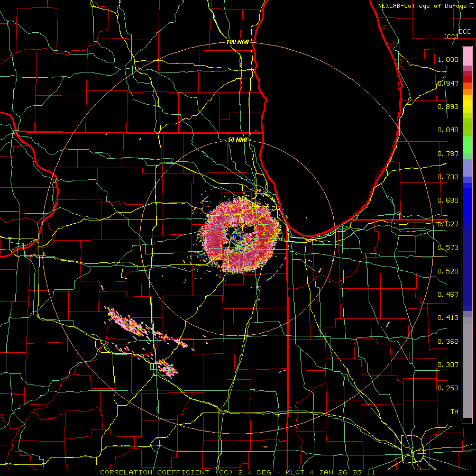Pick the periwinkle swatch on the color bar
Viewport: 476px width, 476px height.
[467, 168]
